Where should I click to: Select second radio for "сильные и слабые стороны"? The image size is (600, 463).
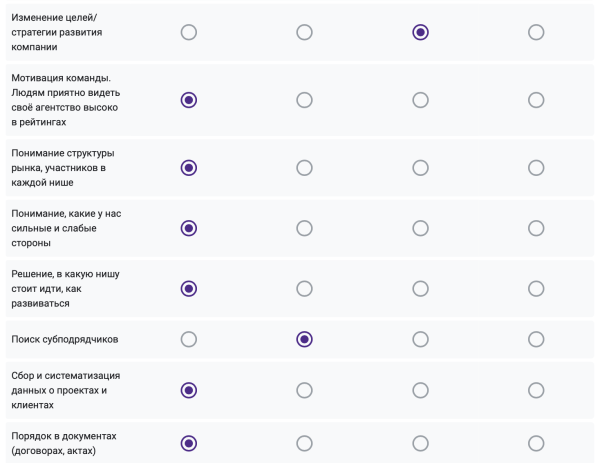(x=305, y=228)
